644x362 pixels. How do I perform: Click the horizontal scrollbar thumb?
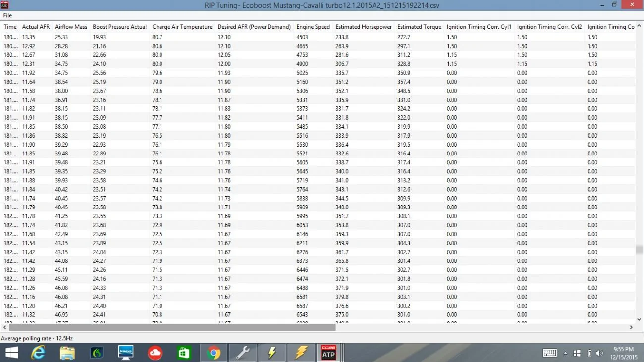[172, 327]
